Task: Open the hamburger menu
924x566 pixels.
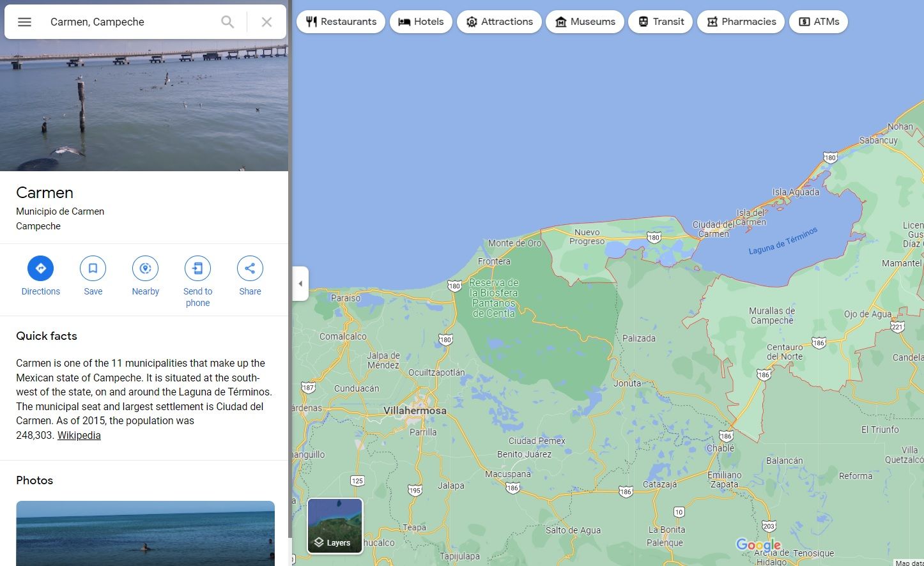Action: [24, 21]
